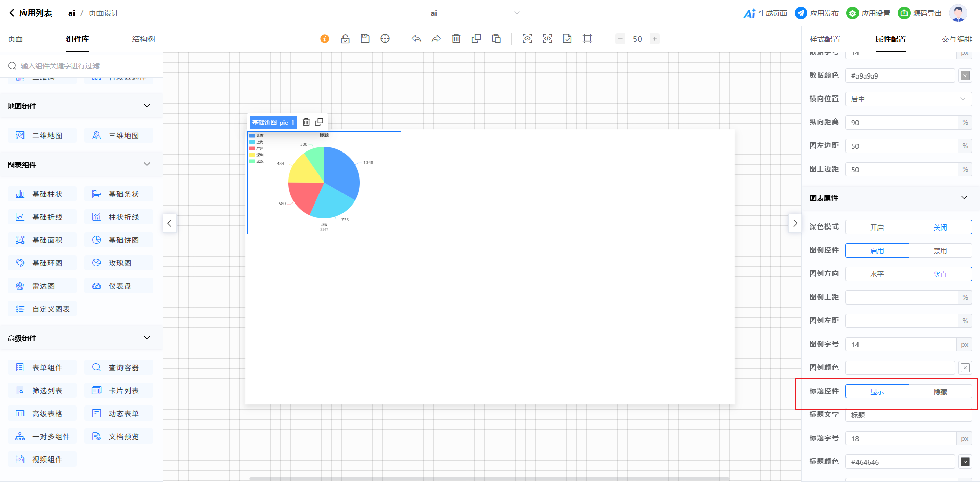Collapse the 图表属性 section

[x=964, y=198]
